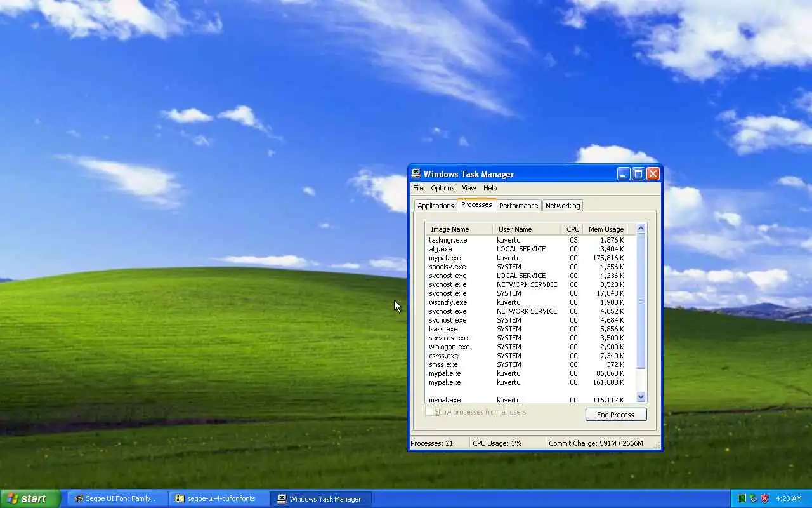Select mypal.exe using 175,816 K memory

530,258
